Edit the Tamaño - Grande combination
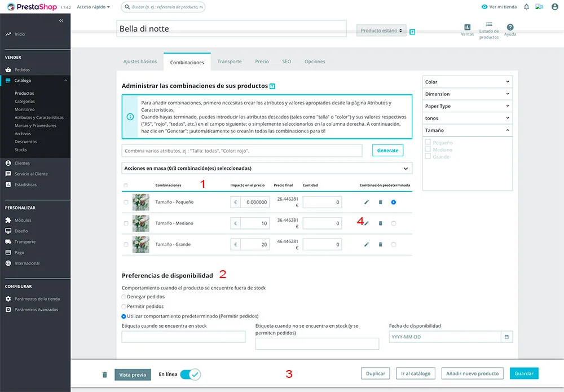The height and width of the screenshot is (392, 564). 366,245
